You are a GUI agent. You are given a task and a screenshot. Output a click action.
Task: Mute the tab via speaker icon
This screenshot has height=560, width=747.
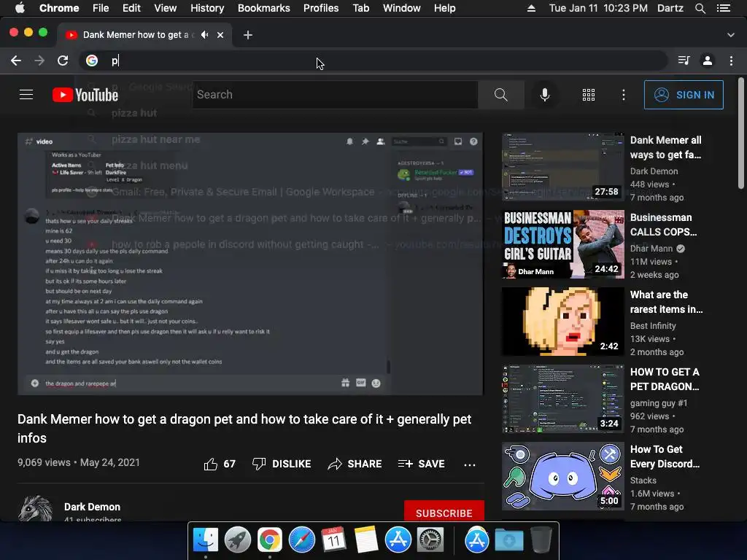(205, 35)
